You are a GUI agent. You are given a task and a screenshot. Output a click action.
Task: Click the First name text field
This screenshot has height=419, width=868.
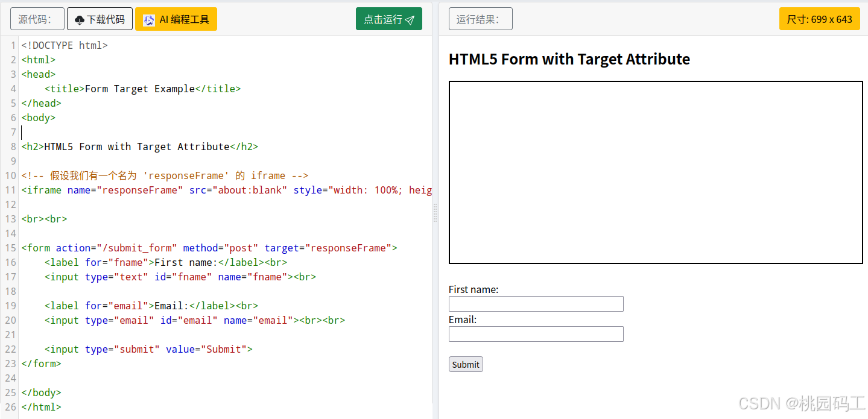536,304
